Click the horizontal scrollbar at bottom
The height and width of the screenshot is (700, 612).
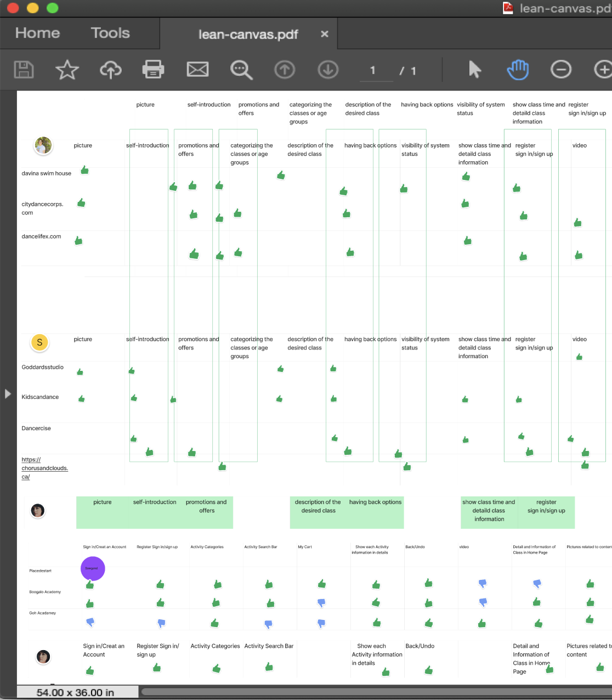click(373, 692)
